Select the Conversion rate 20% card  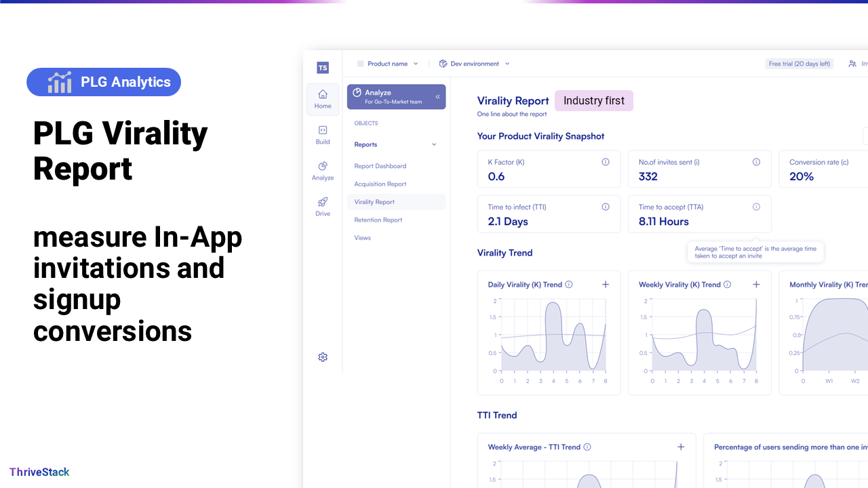(823, 169)
